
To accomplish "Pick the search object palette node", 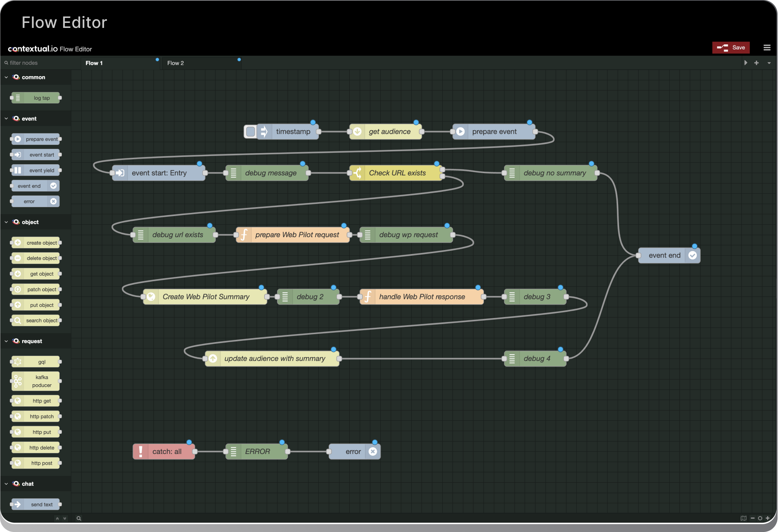I will tap(35, 321).
